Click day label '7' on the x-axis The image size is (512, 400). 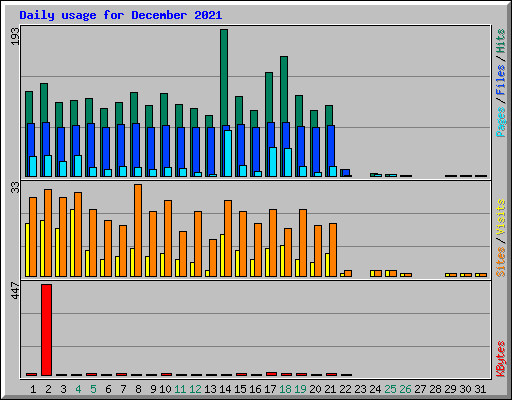(x=123, y=389)
